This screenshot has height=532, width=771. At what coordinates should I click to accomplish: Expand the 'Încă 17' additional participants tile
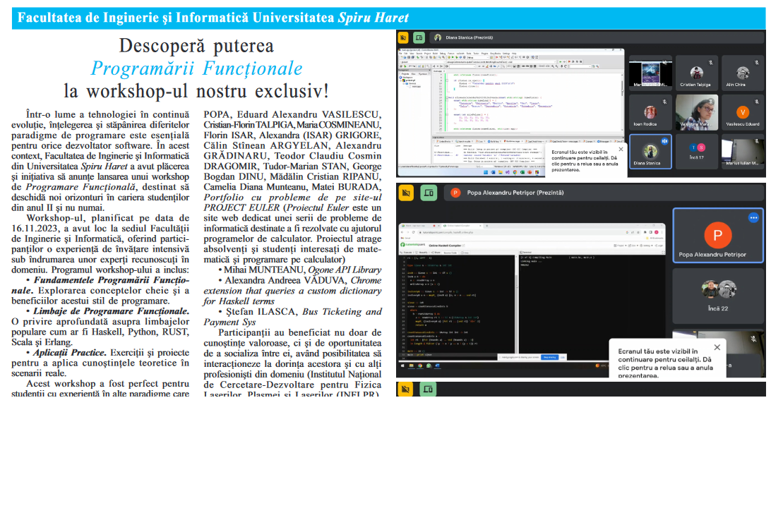697,151
